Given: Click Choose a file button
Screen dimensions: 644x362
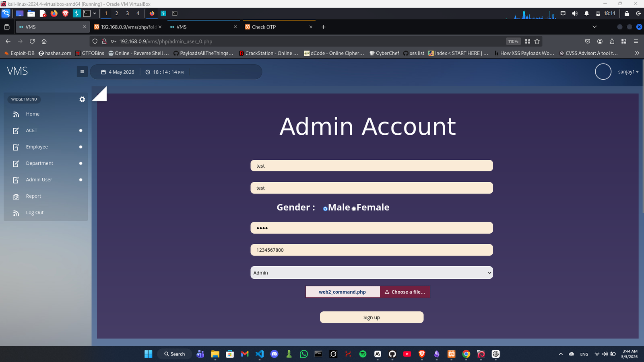Looking at the screenshot, I should click(x=405, y=292).
